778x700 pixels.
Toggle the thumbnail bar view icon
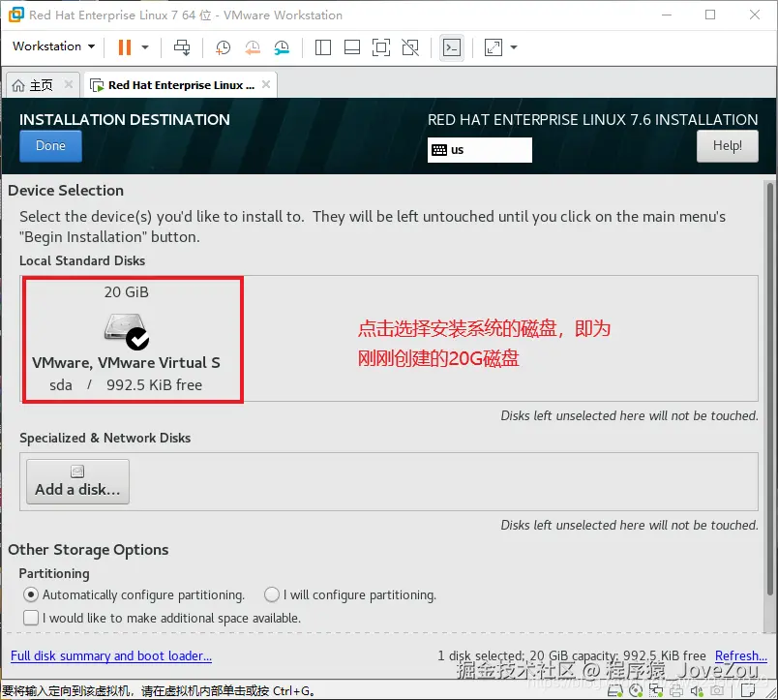click(352, 47)
